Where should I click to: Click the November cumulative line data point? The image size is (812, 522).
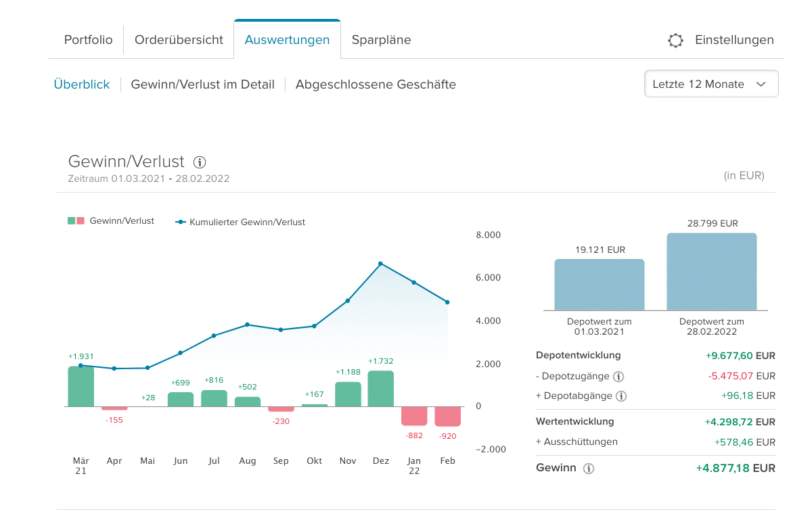pyautogui.click(x=348, y=301)
